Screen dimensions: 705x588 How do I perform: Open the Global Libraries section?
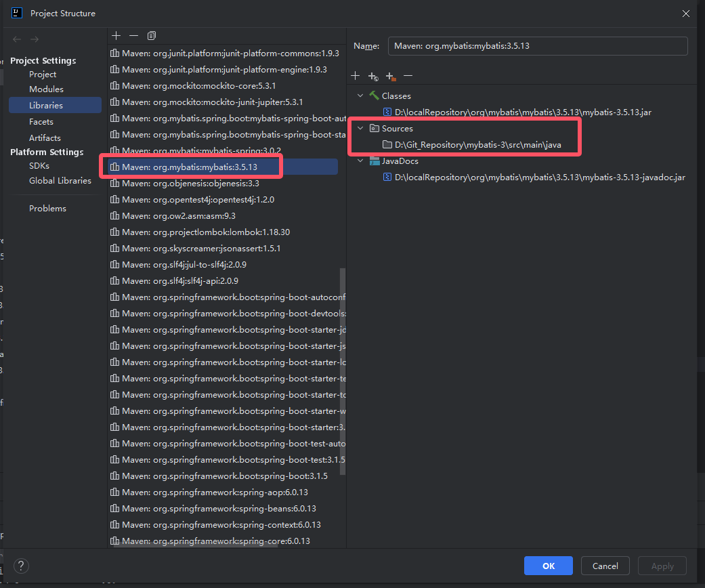pos(60,181)
